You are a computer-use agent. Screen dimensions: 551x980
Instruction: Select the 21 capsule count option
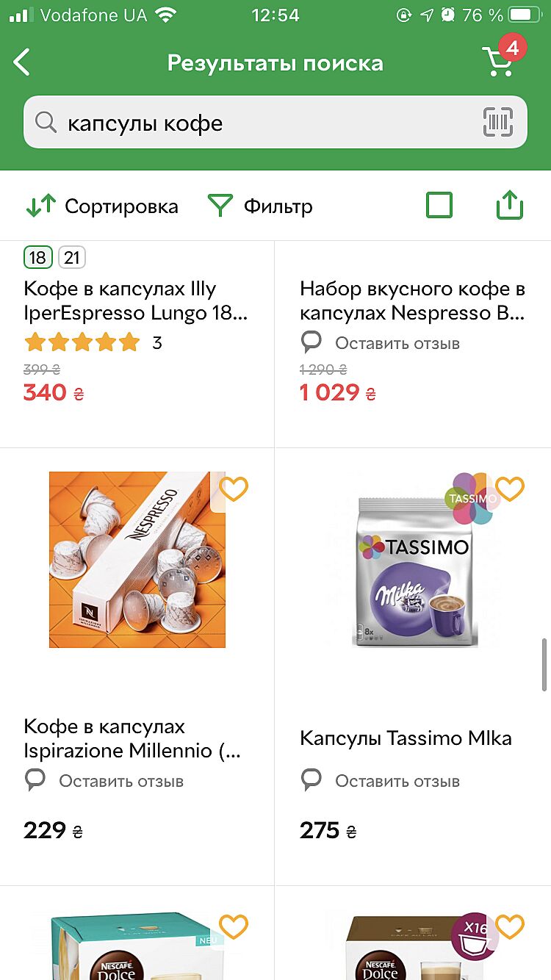coord(72,258)
